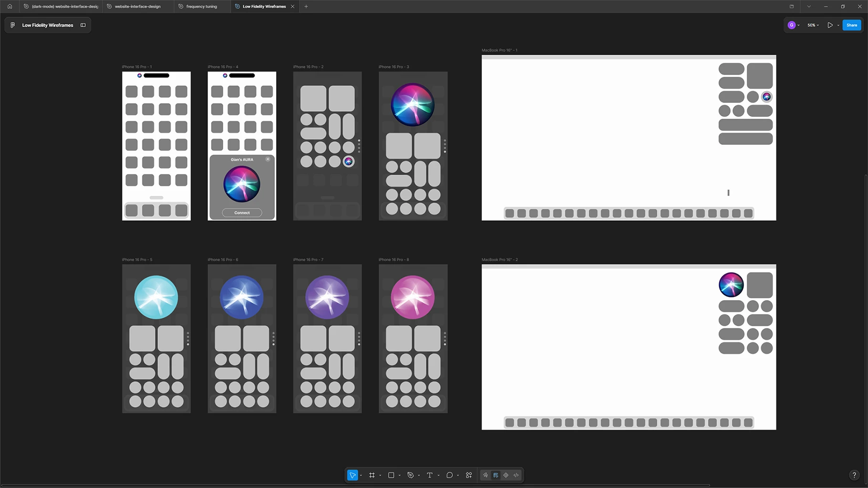
Task: Open Move tool options dropdown arrow
Action: coord(361,475)
